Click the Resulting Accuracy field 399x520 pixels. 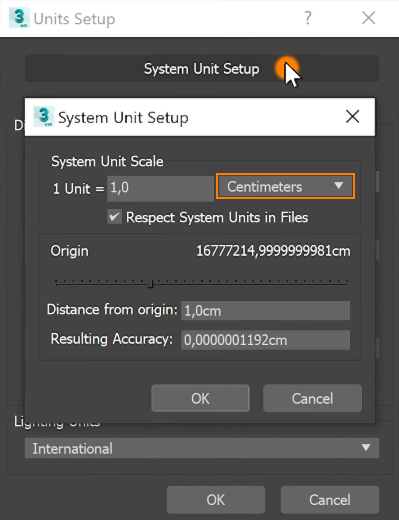(x=265, y=340)
